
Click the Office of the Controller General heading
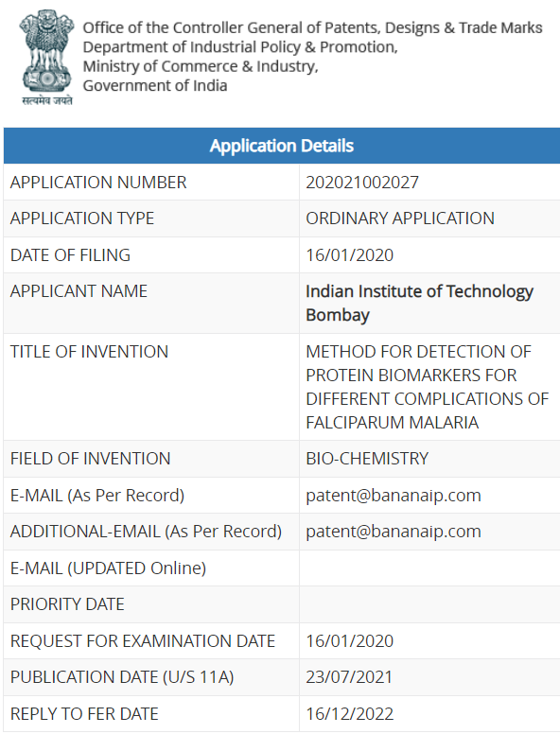coord(312,27)
